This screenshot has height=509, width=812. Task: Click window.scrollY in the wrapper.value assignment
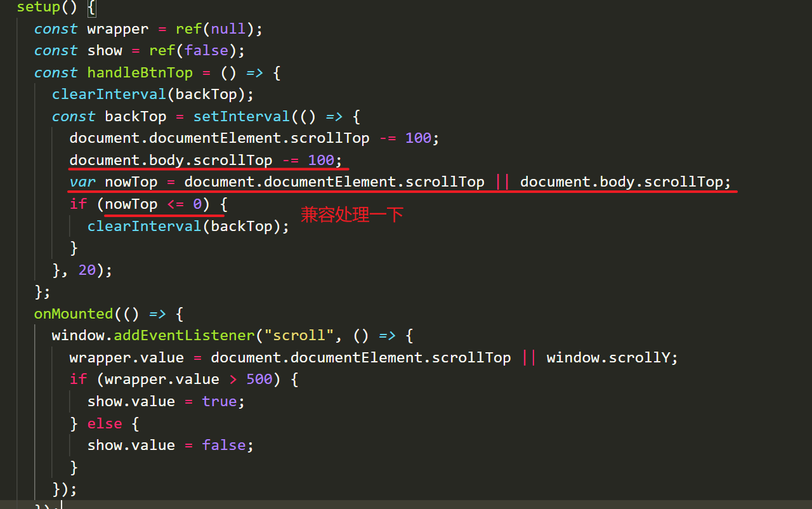coord(608,358)
